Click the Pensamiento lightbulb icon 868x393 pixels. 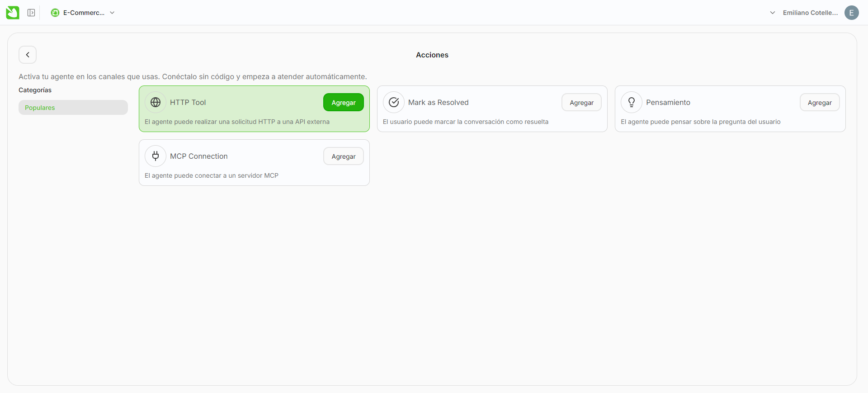coord(632,102)
